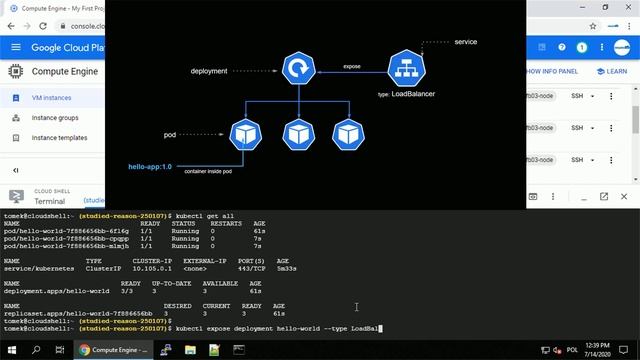This screenshot has width=640, height=360.
Task: Click the deployment.apps/hello-world line
Action: click(x=133, y=291)
